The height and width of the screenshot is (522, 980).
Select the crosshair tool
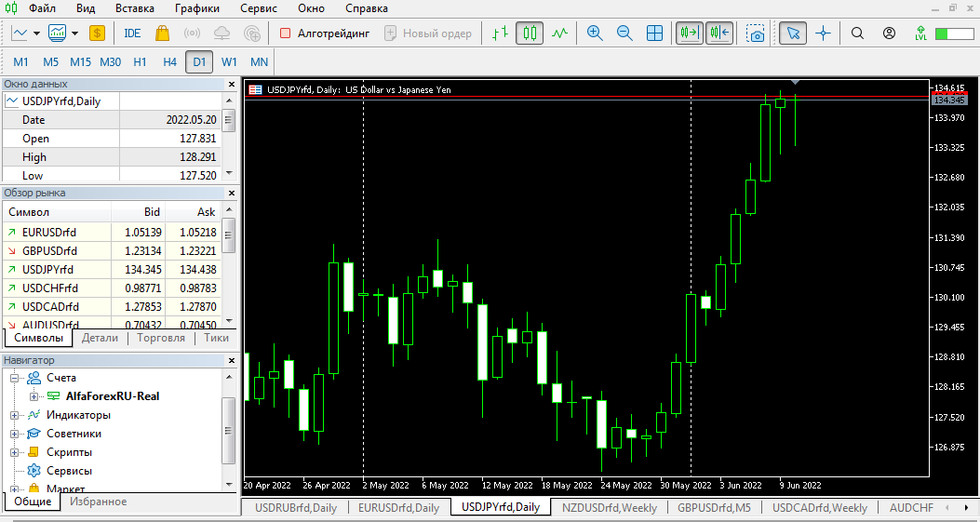[x=823, y=33]
